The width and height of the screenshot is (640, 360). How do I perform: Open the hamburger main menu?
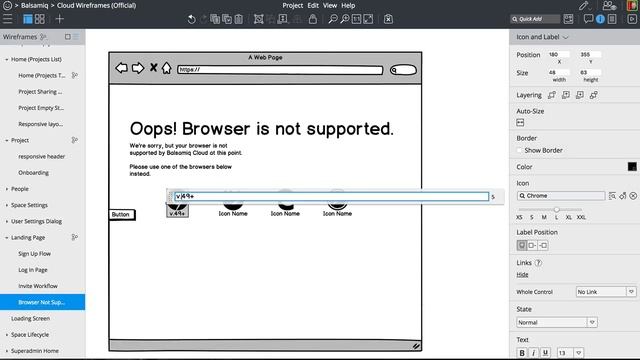[x=7, y=19]
